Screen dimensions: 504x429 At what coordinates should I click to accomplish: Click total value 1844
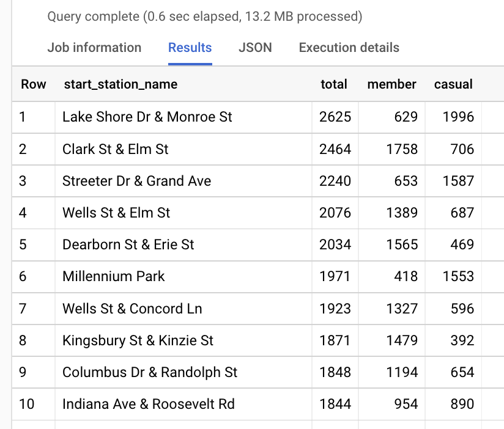coord(335,404)
